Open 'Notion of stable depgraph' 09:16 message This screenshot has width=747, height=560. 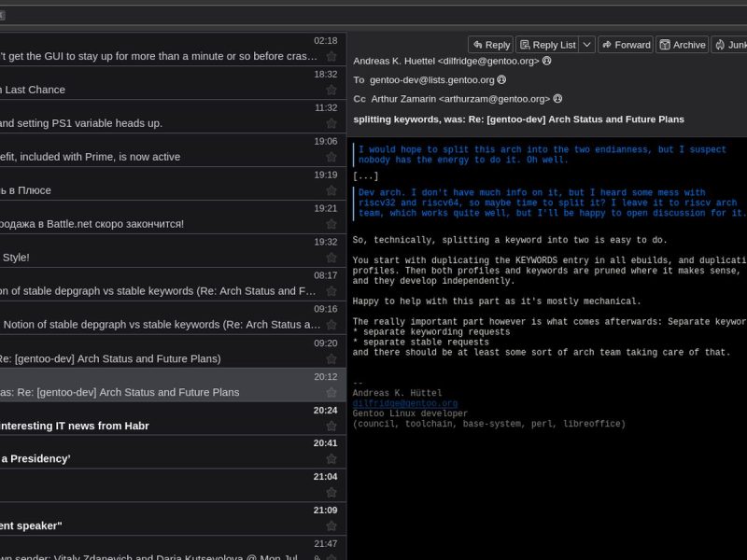pos(173,318)
